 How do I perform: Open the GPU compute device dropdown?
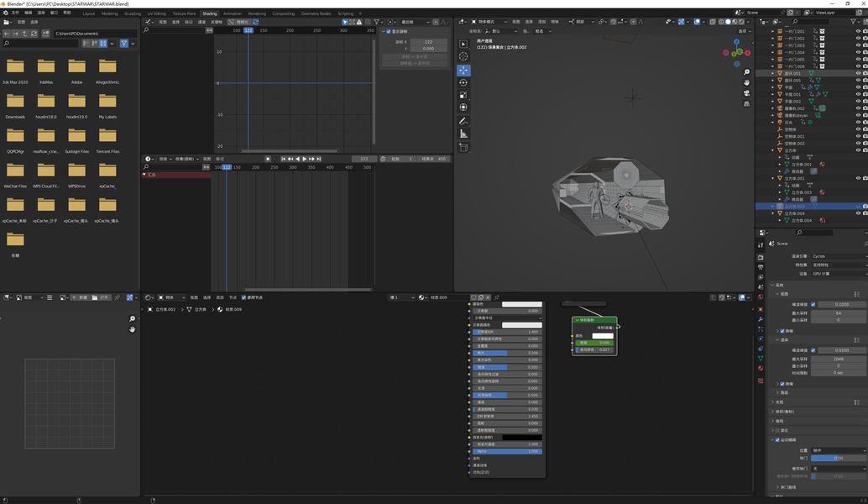[839, 274]
